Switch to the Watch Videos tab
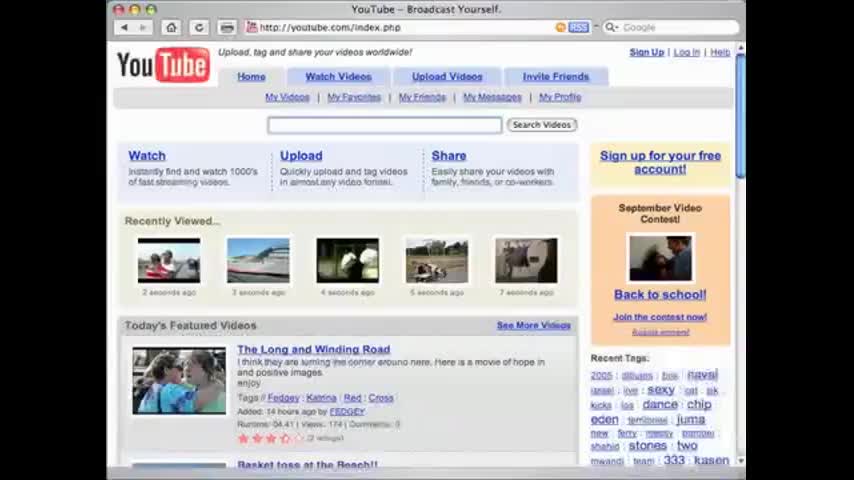 (338, 77)
